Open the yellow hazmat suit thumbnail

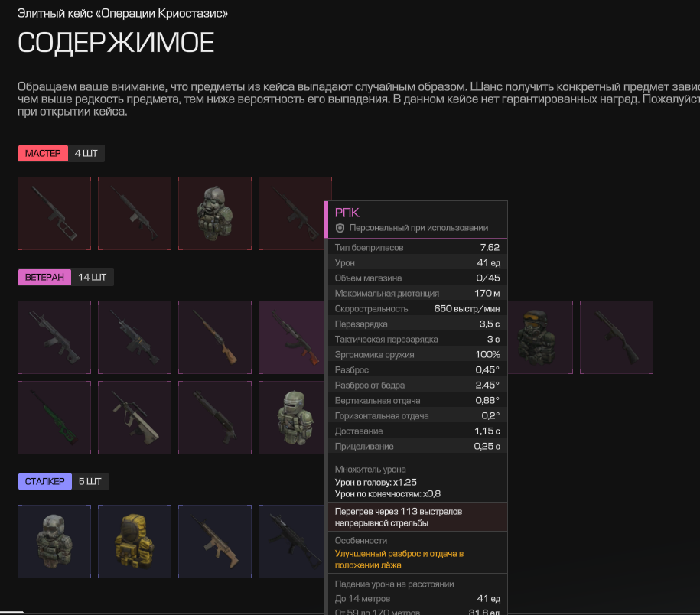tap(135, 542)
